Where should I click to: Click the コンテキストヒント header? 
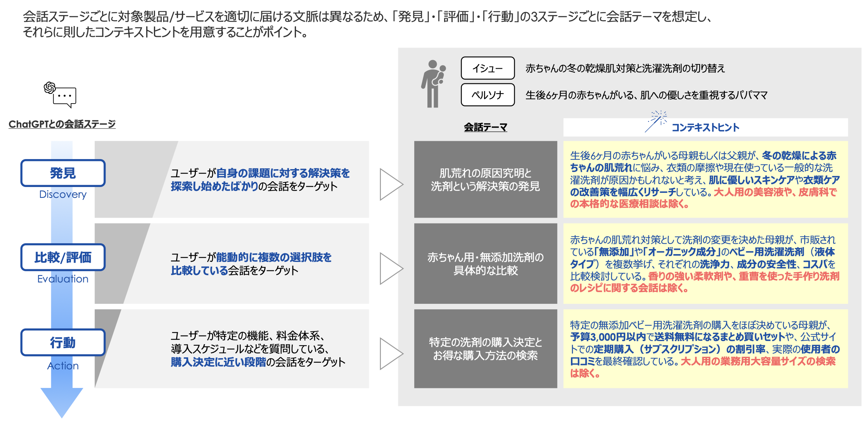coord(705,127)
